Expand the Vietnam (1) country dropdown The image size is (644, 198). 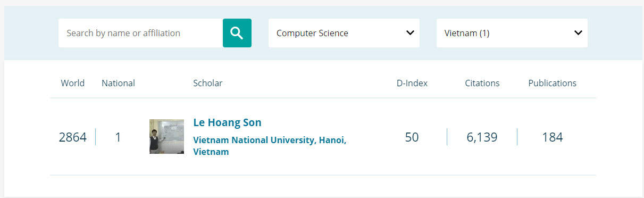tap(512, 33)
